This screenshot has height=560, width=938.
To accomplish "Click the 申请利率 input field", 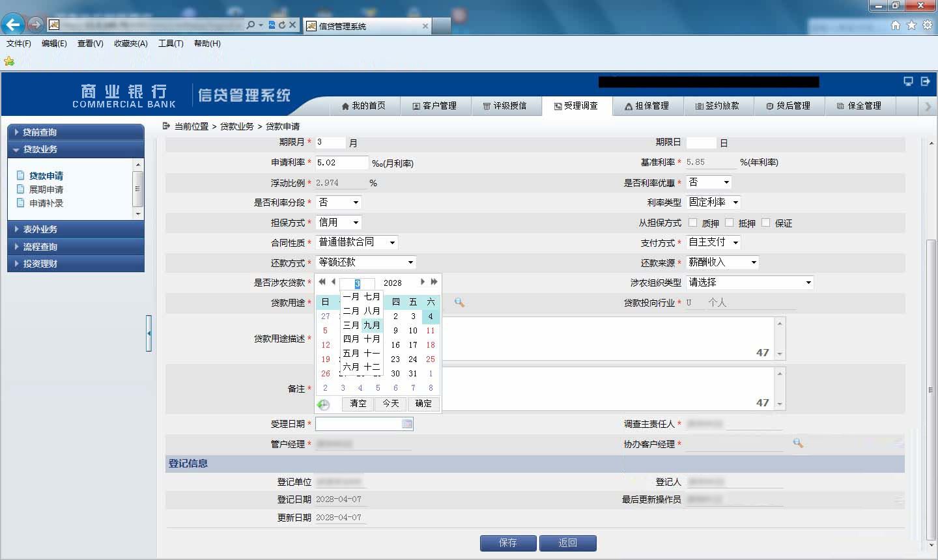I will (x=342, y=163).
